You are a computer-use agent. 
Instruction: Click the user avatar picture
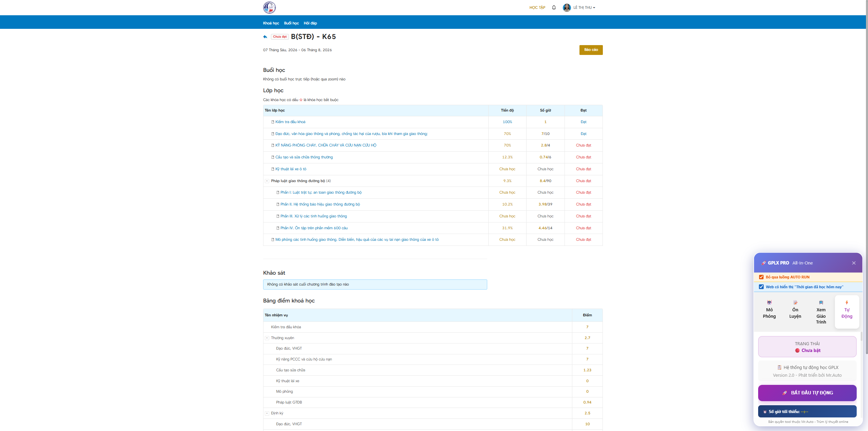(567, 7)
